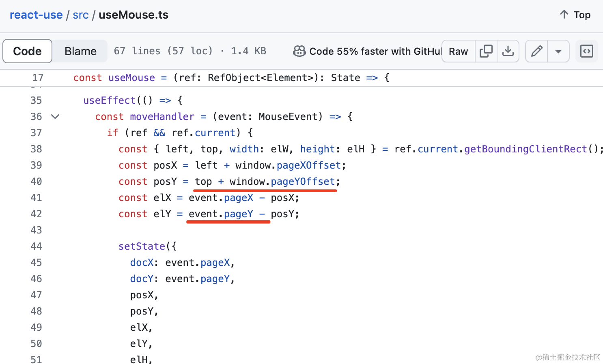This screenshot has height=364, width=603.
Task: Click pageYOffset on line 40
Action: (303, 182)
